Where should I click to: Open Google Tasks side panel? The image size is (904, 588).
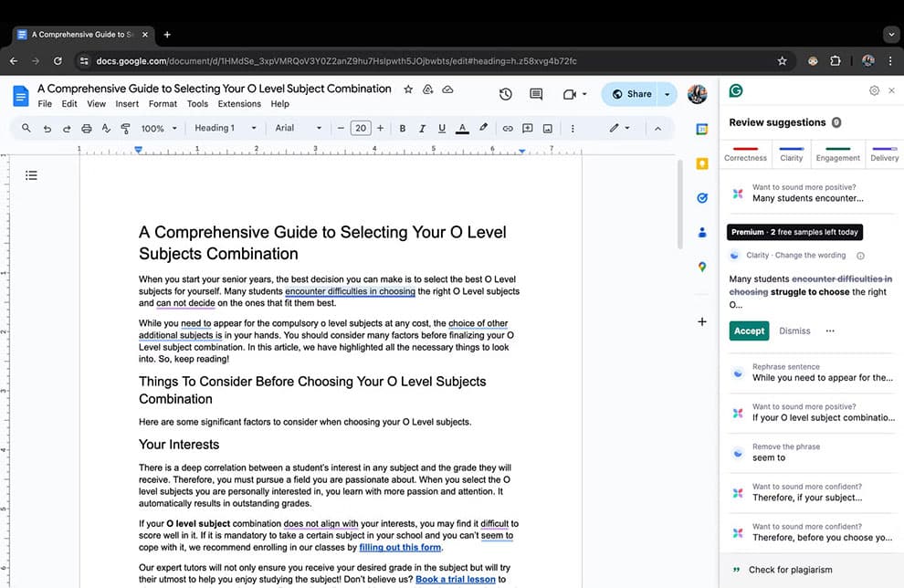click(x=701, y=198)
